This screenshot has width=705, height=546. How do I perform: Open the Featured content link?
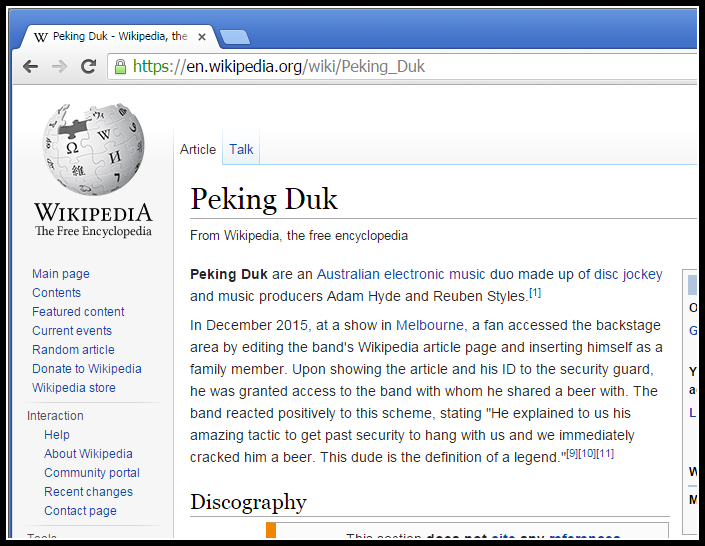(x=78, y=311)
